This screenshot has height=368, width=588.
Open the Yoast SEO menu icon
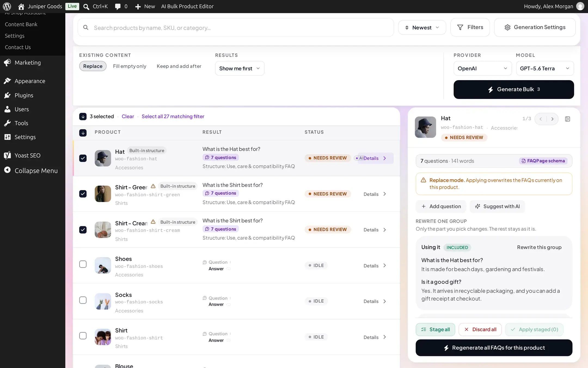(7, 155)
